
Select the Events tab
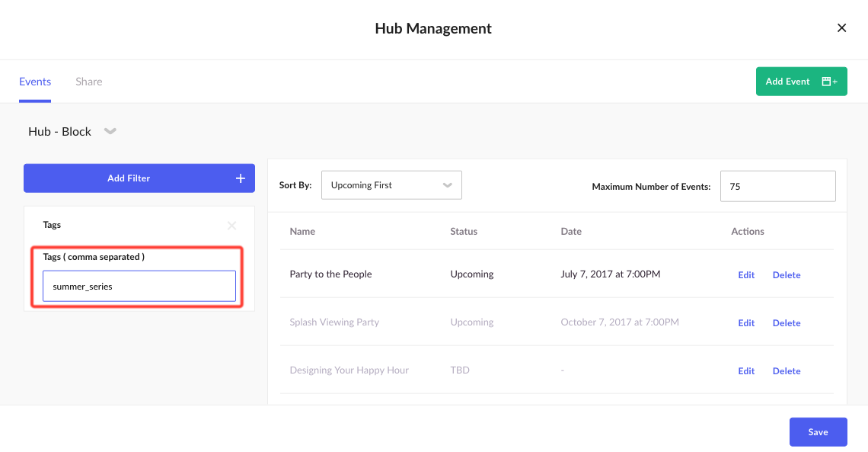coord(35,82)
